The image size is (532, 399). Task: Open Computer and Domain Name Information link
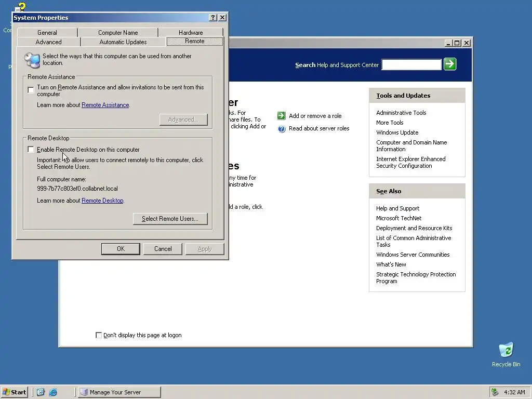pos(411,145)
